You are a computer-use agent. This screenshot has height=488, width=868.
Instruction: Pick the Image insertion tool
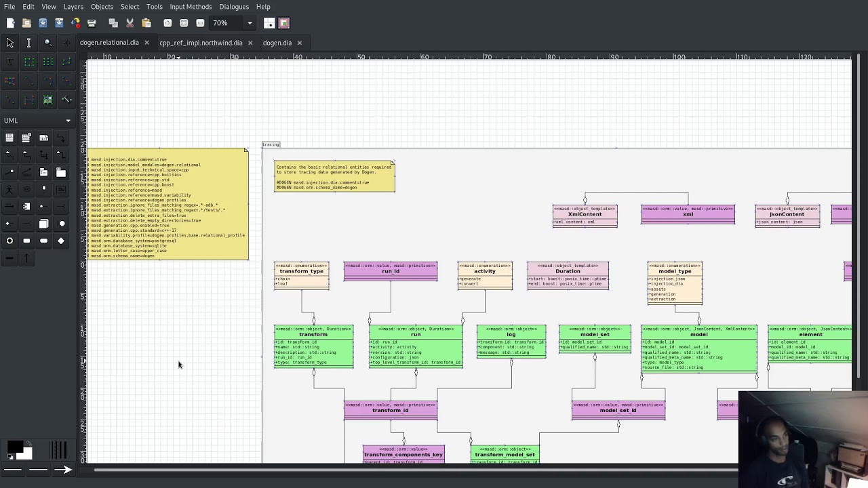pos(47,100)
